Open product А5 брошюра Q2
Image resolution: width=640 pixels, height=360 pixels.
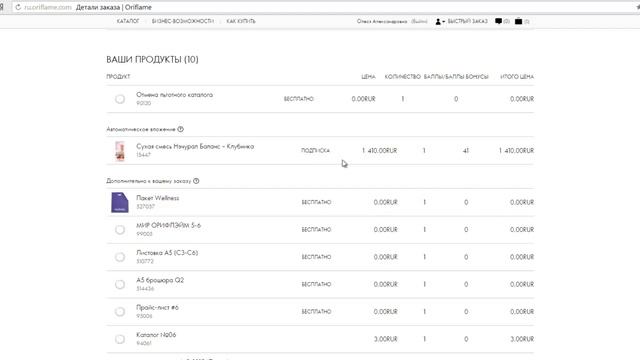160,280
